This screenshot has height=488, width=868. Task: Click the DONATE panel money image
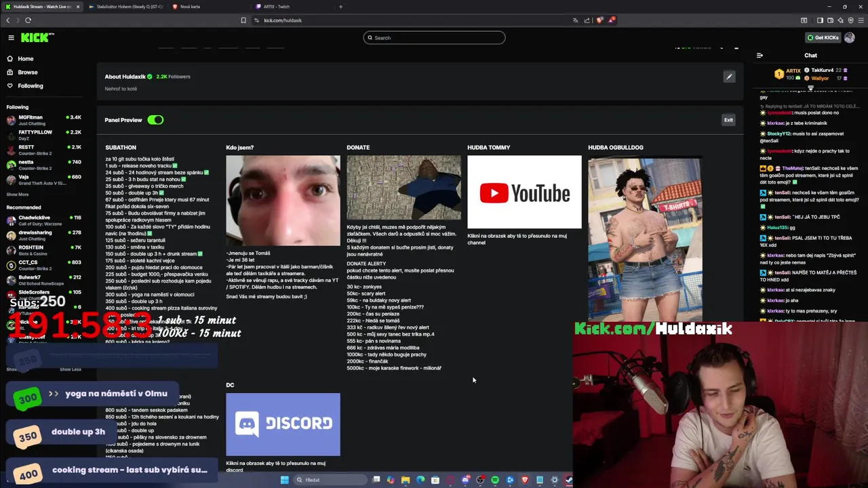point(403,188)
